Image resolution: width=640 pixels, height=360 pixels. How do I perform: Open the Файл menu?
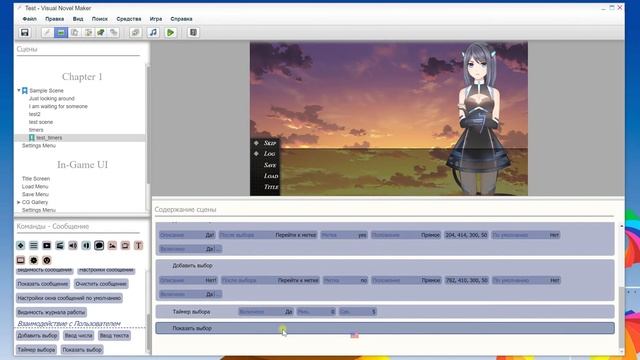click(x=29, y=19)
